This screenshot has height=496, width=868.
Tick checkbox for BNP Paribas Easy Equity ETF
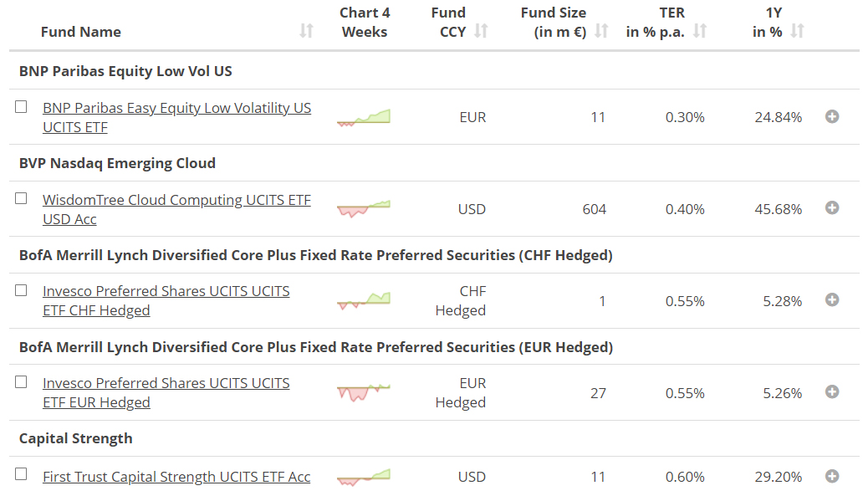click(x=22, y=107)
